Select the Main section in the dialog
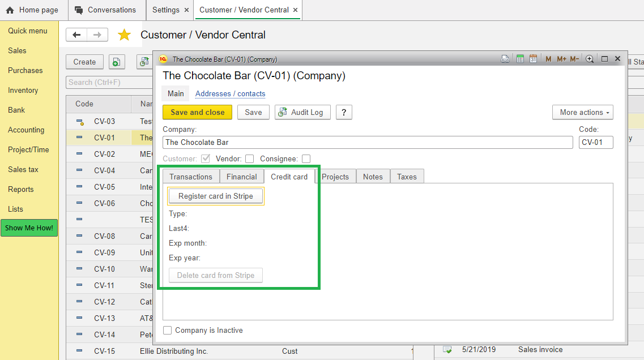The image size is (644, 360). 176,93
